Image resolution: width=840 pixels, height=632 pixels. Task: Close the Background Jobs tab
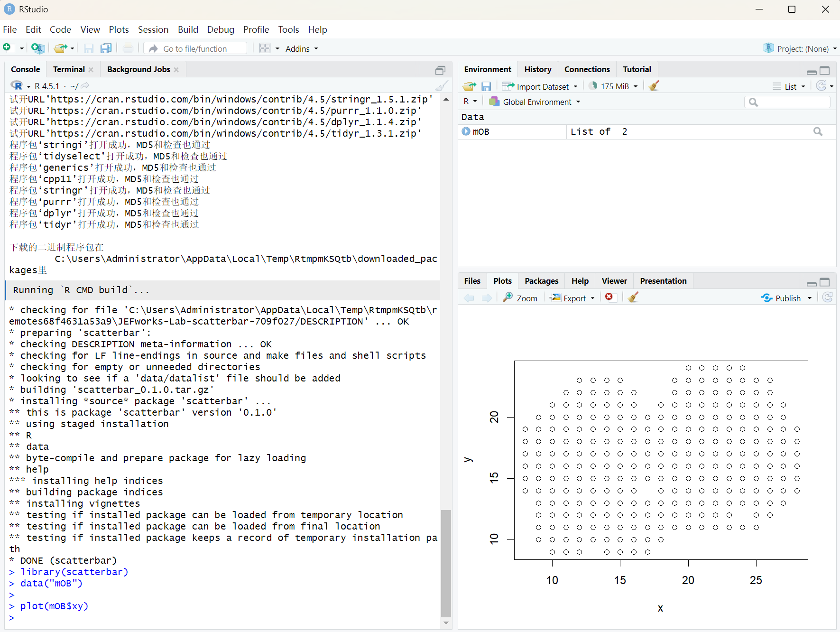176,70
